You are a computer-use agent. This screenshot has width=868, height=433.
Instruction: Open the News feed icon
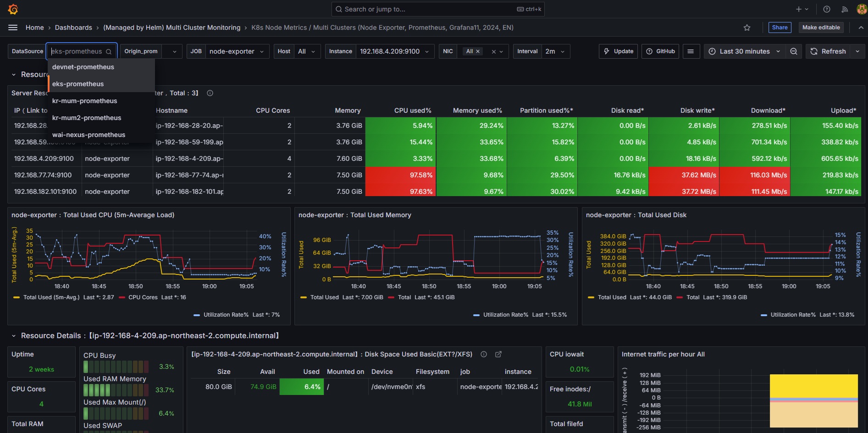pyautogui.click(x=845, y=9)
